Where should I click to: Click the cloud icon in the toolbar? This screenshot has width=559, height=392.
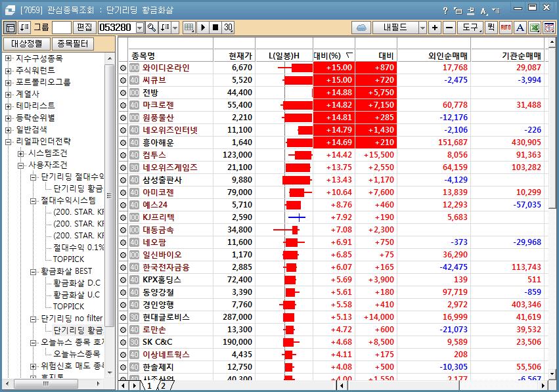click(361, 28)
